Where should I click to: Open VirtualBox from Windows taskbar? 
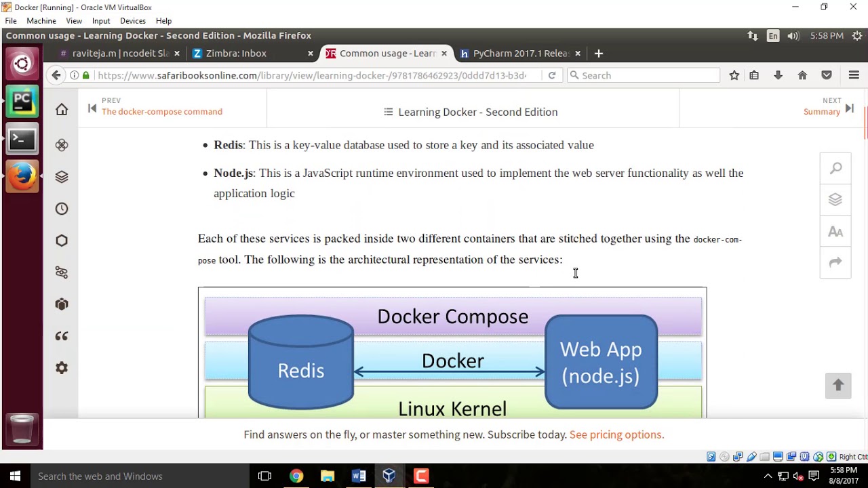(389, 476)
